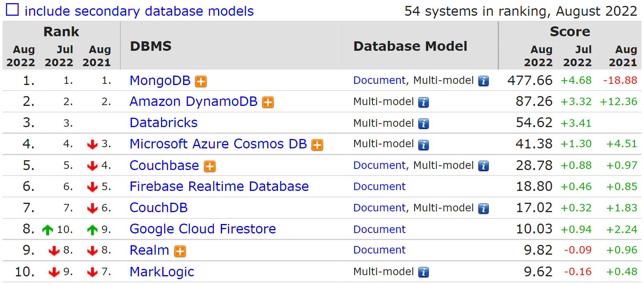Click the orange plus icon beside MongoDB

click(x=201, y=81)
